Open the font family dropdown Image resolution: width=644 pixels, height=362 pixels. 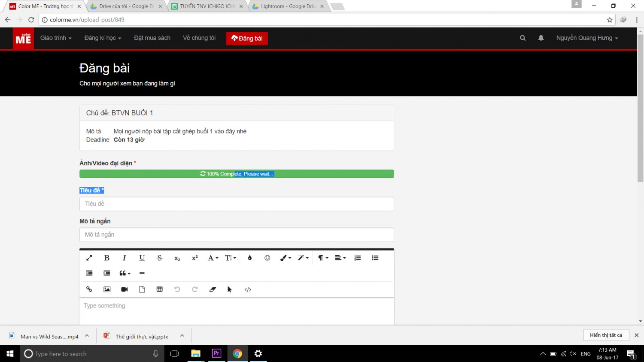(x=213, y=258)
